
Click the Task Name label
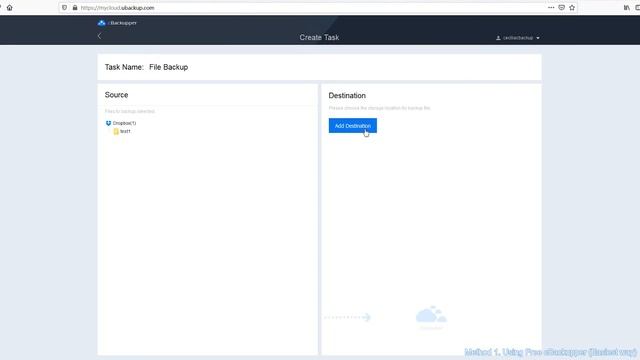[x=124, y=67]
